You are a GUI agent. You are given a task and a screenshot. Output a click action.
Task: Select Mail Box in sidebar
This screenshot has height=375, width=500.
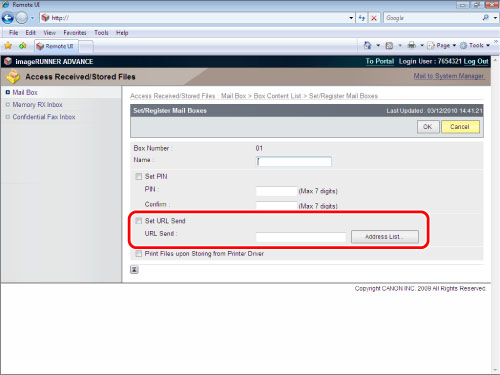25,92
